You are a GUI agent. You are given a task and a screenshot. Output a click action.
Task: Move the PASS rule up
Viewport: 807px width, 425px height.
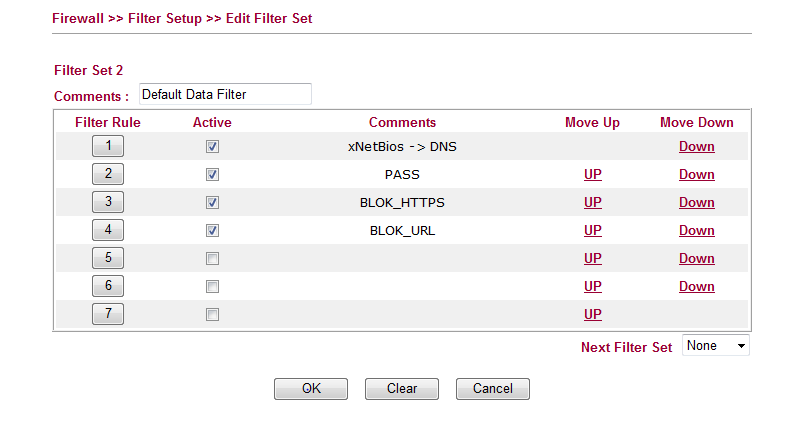pyautogui.click(x=593, y=174)
